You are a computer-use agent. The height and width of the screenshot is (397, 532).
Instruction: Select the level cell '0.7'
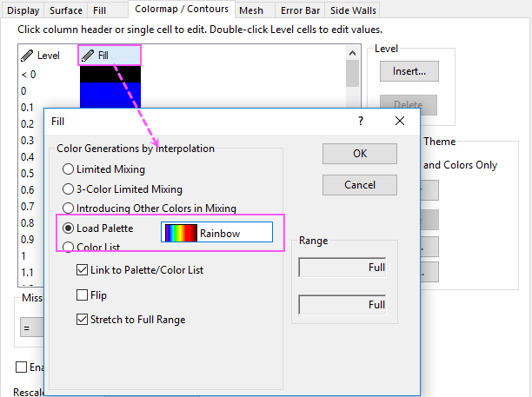[x=27, y=207]
